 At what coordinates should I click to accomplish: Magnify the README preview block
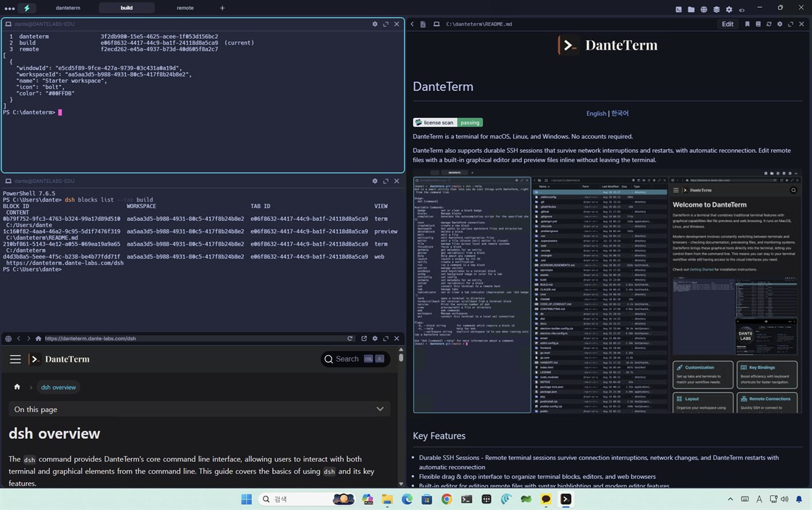click(791, 24)
